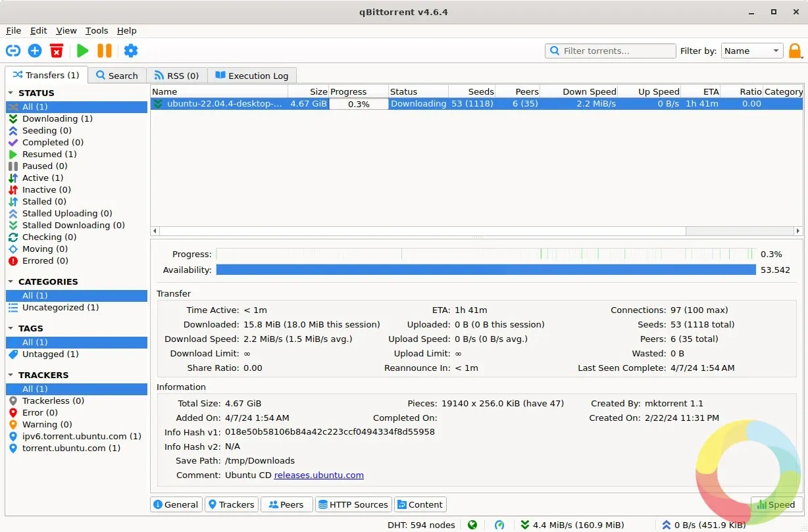Show the Trackers details tab

pyautogui.click(x=231, y=504)
